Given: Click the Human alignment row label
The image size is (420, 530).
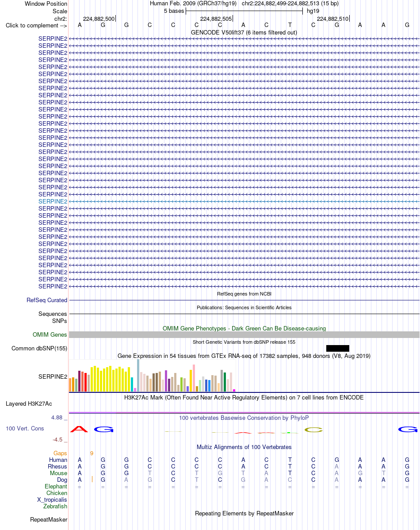Looking at the screenshot, I should [x=58, y=460].
